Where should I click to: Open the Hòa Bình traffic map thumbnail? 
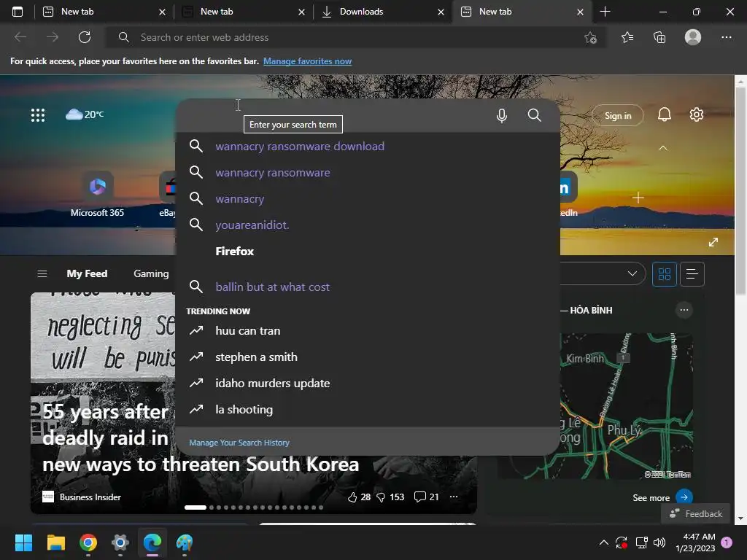pos(595,405)
